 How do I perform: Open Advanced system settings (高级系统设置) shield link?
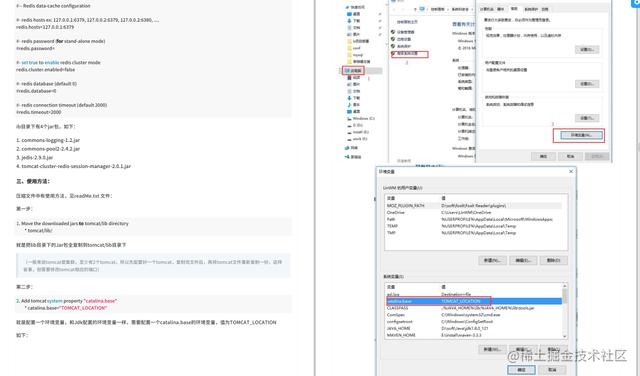(x=404, y=53)
